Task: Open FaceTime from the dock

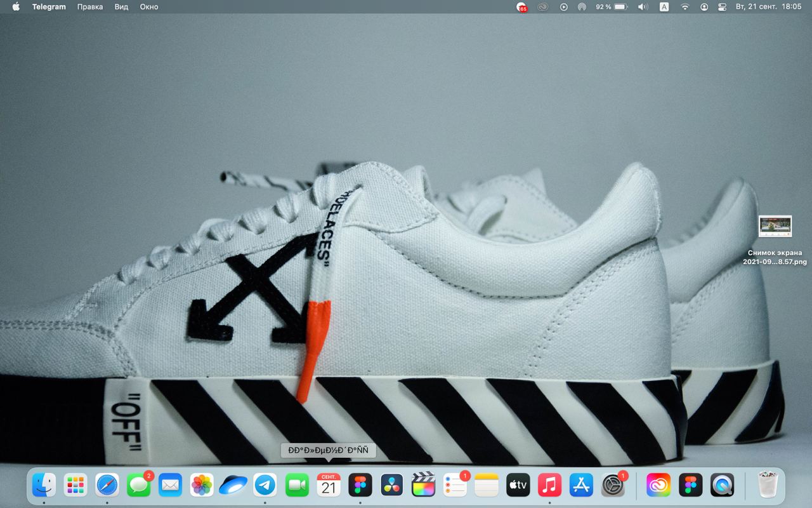Action: point(297,485)
